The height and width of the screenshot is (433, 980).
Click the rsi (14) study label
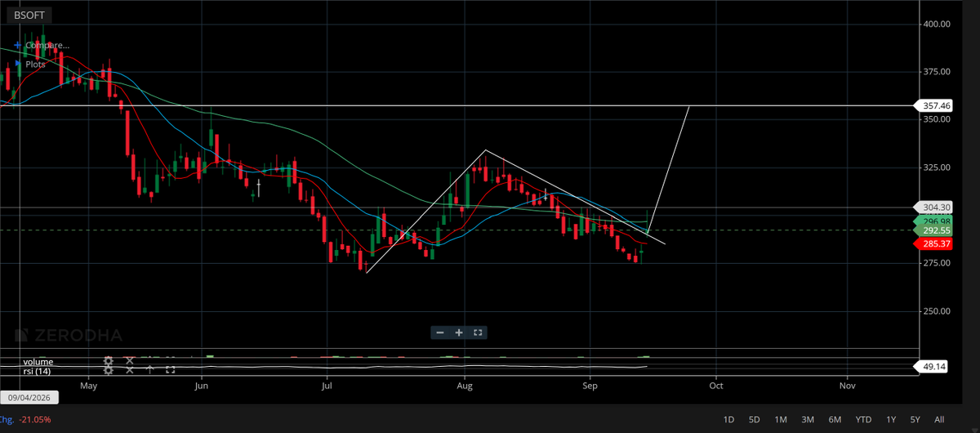(37, 371)
